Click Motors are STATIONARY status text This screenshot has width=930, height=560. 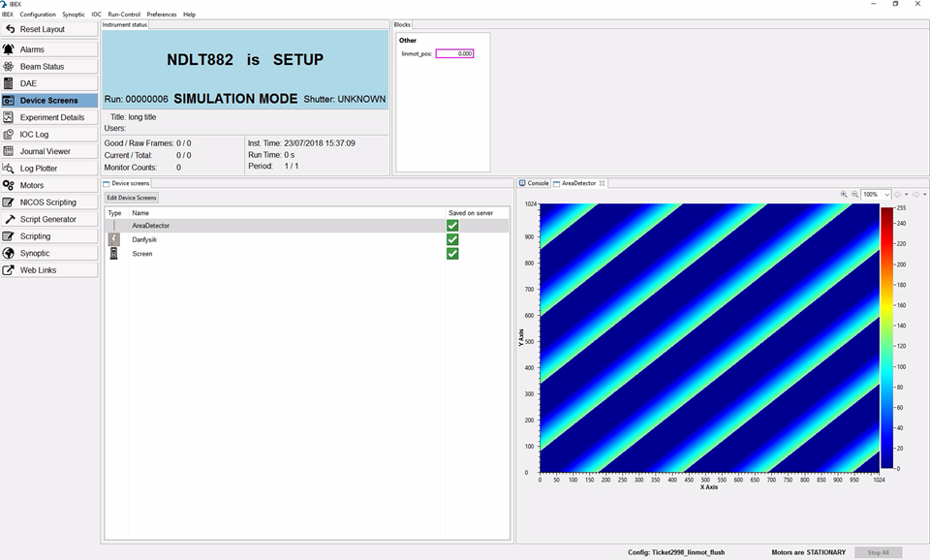[808, 552]
